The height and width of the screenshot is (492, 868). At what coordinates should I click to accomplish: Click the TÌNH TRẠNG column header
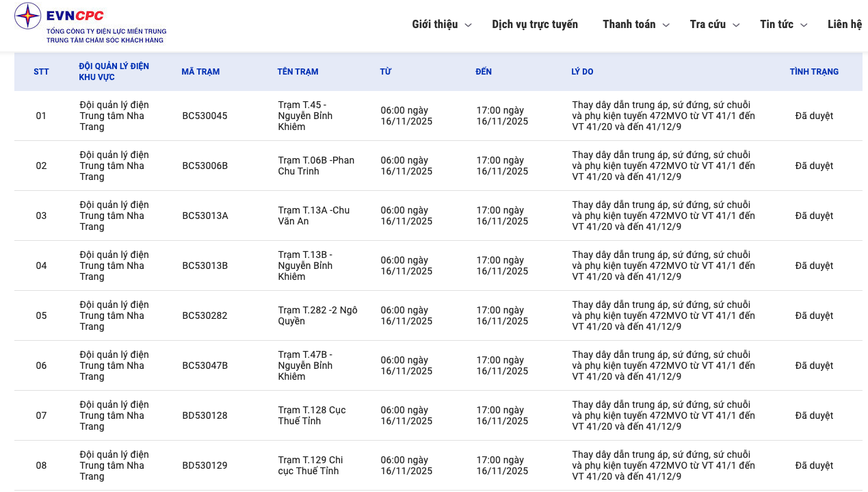[x=813, y=72]
